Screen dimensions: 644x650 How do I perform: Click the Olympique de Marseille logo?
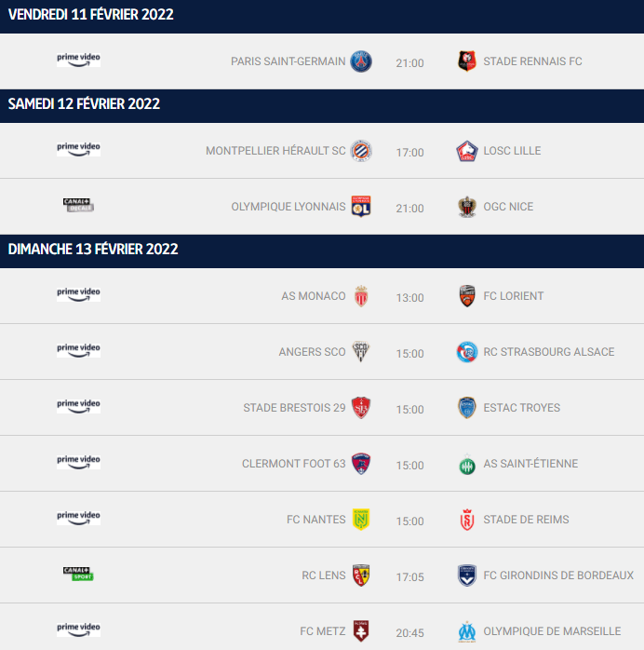point(467,631)
